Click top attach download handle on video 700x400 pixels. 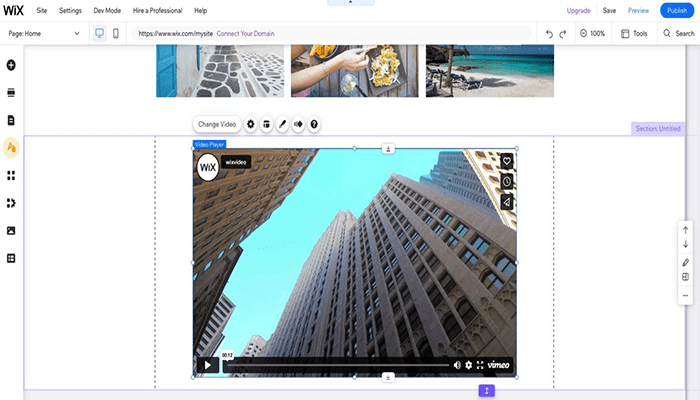coord(388,149)
